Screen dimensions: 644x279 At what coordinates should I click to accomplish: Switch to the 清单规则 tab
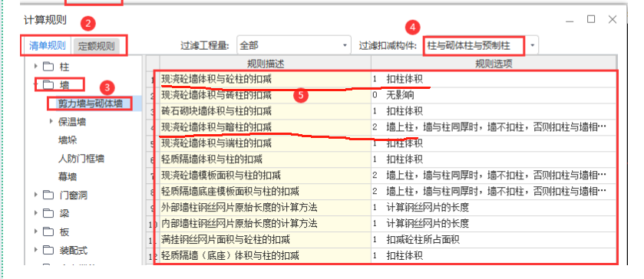click(48, 45)
